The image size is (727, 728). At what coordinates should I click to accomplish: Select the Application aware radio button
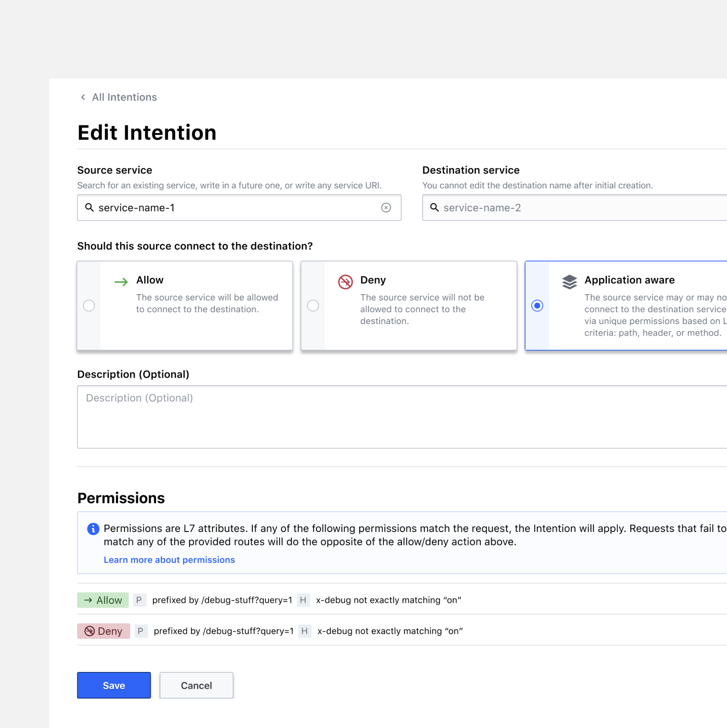click(537, 306)
